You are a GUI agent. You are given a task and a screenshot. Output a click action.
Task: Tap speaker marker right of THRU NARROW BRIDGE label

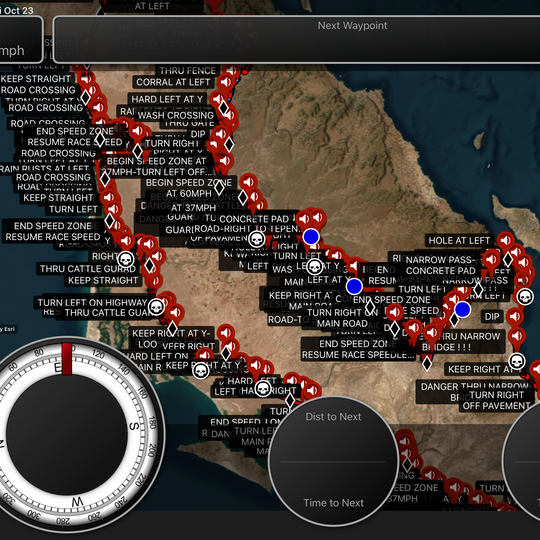point(517,336)
